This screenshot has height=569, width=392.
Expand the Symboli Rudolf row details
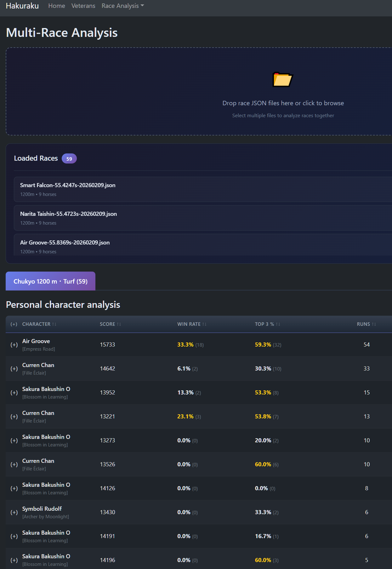pos(14,512)
